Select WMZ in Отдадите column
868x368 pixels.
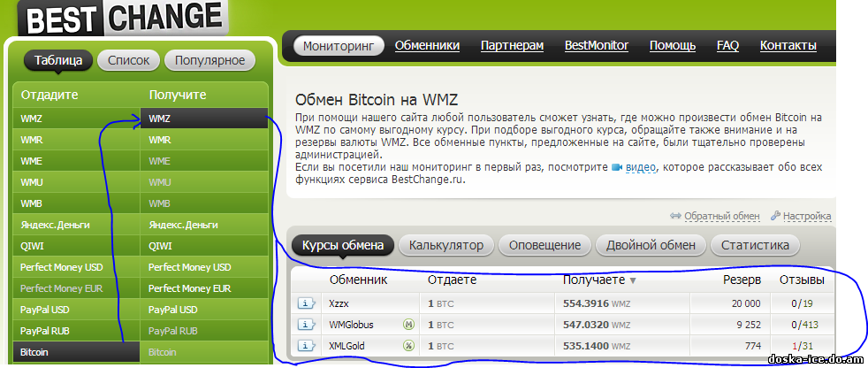click(x=76, y=119)
